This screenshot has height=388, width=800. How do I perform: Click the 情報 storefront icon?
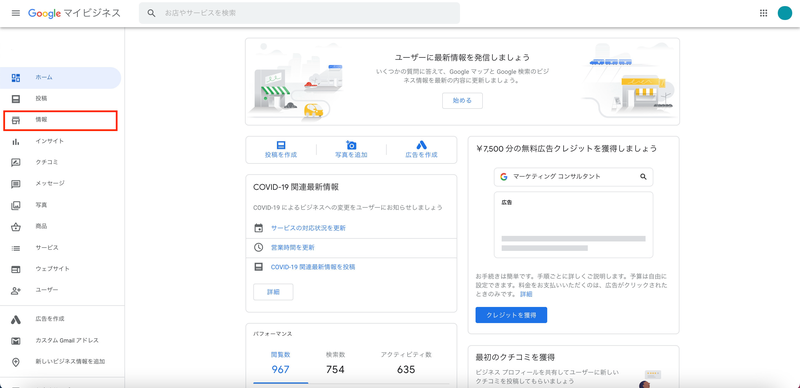point(16,120)
